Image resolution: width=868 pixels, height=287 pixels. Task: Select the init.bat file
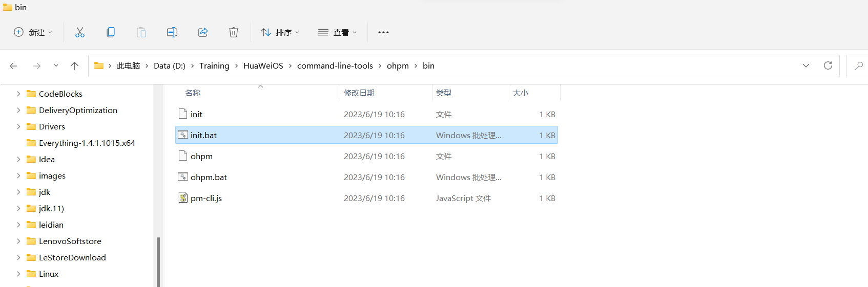[366, 135]
